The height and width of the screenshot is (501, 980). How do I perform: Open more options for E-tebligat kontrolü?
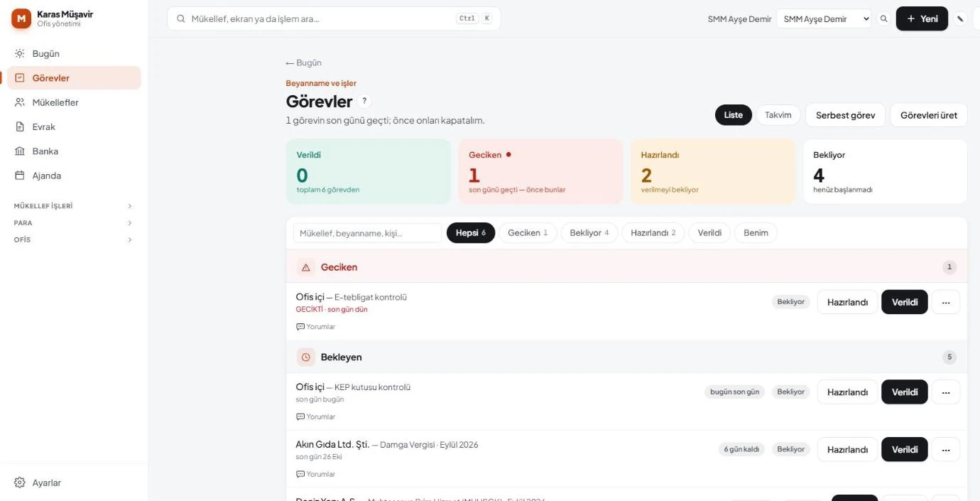pos(946,302)
